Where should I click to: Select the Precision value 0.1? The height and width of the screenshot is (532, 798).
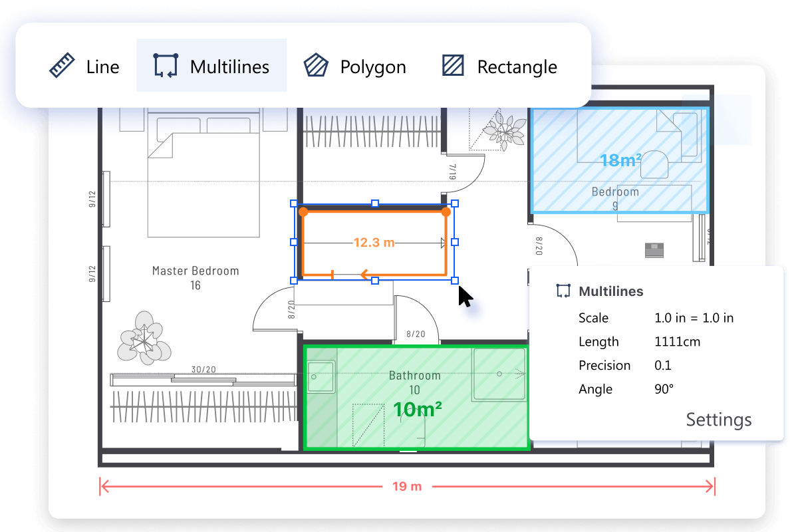pos(662,365)
